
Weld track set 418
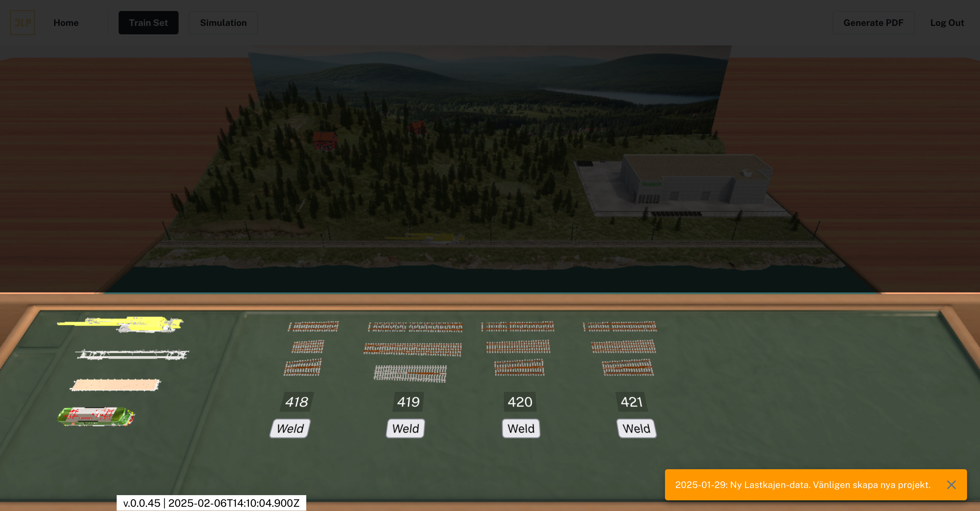point(290,428)
